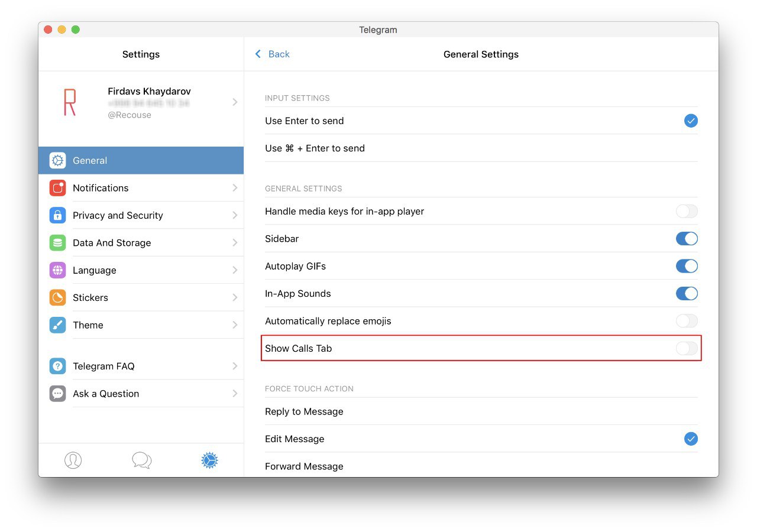The image size is (757, 532).
Task: Turn off the Sidebar switch
Action: click(x=687, y=239)
